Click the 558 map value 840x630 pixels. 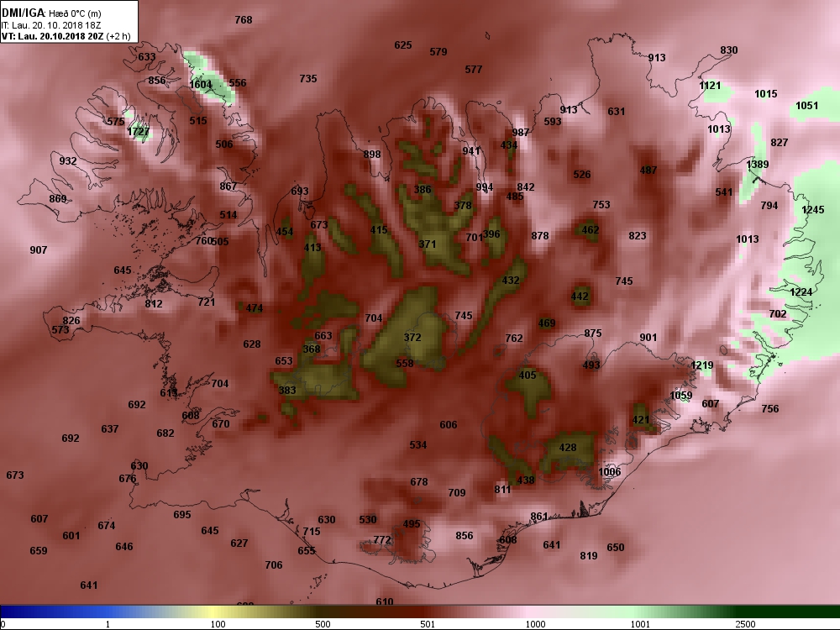point(405,363)
